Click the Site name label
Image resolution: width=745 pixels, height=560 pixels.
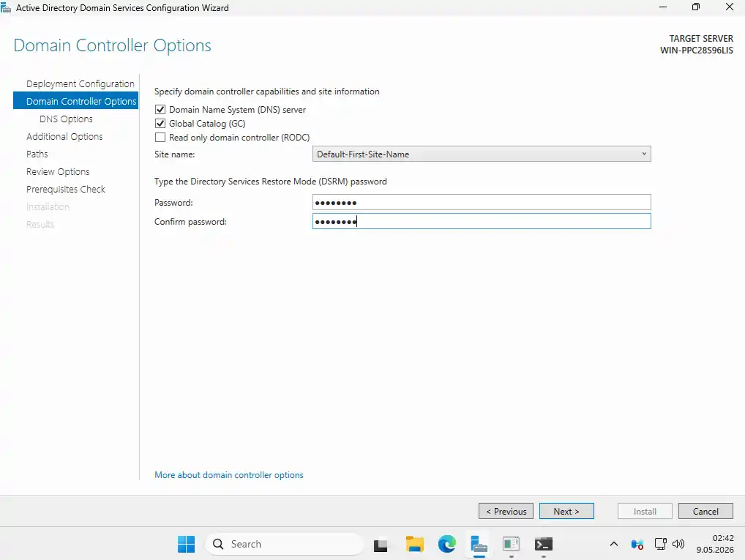click(174, 154)
